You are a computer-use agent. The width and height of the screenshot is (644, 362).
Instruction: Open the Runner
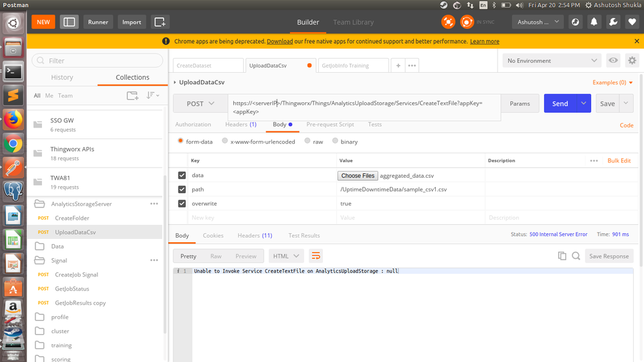[98, 22]
